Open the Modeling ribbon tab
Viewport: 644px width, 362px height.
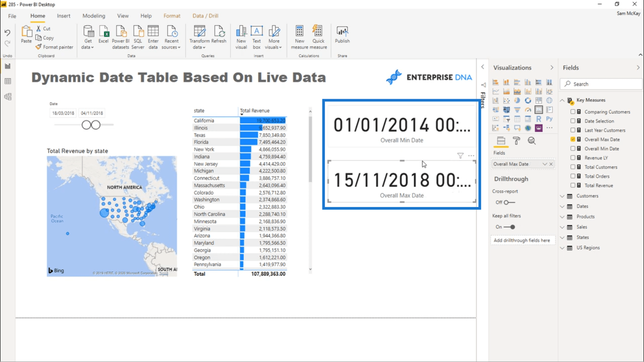[x=94, y=16]
